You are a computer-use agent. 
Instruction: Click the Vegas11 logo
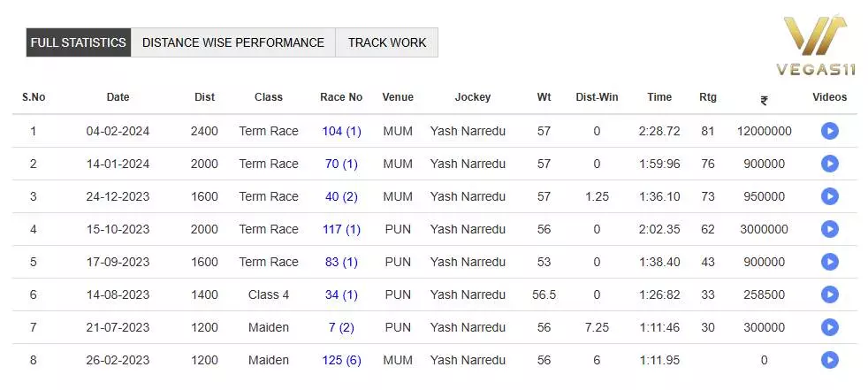pos(811,44)
